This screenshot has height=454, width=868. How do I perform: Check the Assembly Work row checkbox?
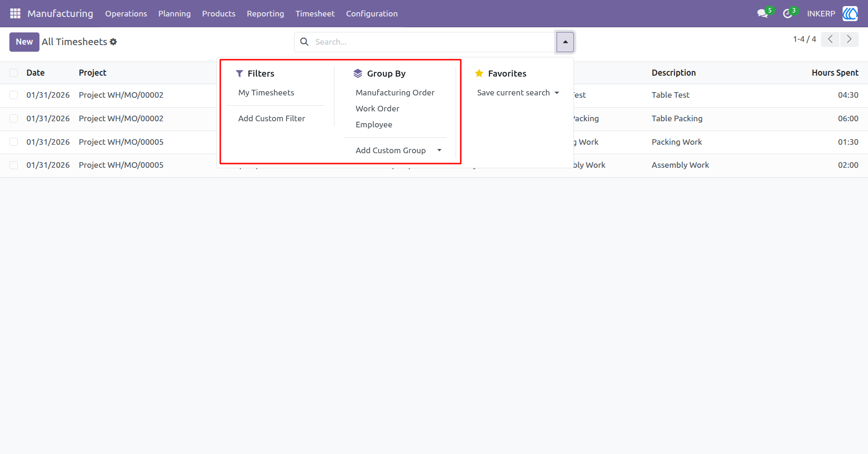point(14,165)
